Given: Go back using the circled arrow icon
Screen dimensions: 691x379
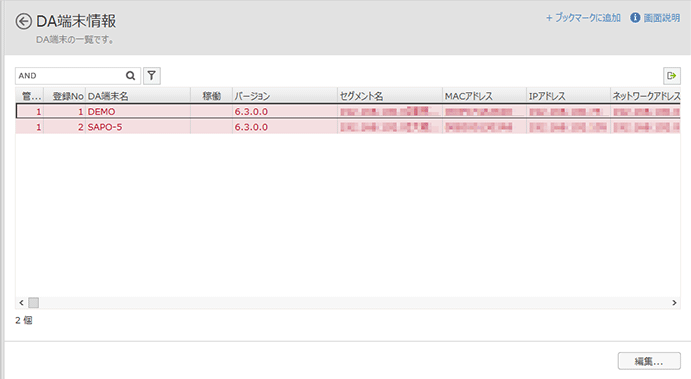Looking at the screenshot, I should click(x=23, y=21).
